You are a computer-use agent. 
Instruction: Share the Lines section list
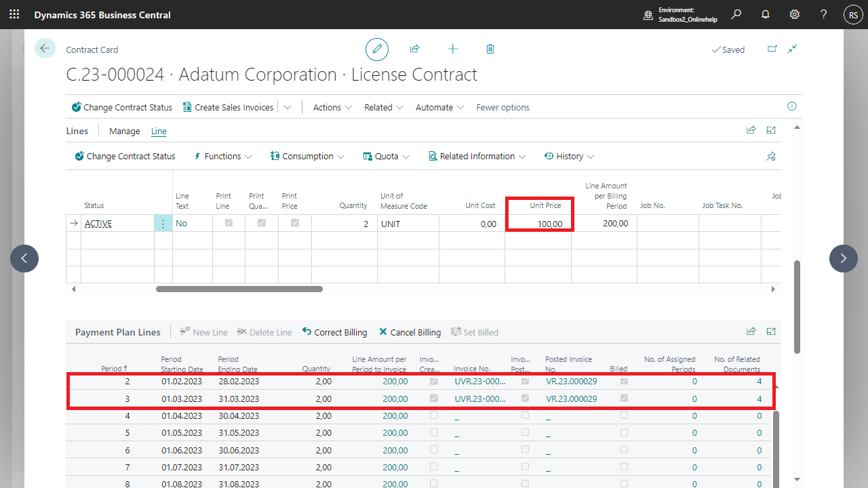(x=751, y=130)
